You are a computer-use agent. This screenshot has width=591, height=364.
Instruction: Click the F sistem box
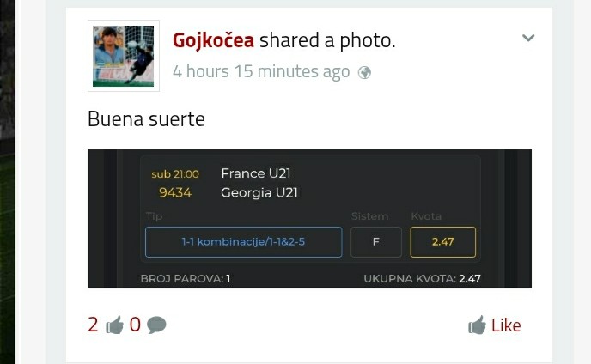(376, 242)
